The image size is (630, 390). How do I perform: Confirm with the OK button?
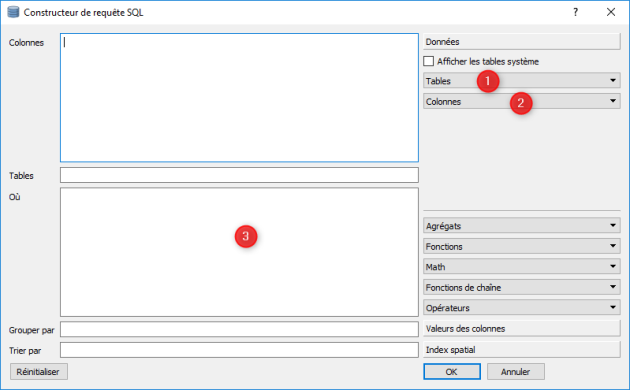pos(452,372)
